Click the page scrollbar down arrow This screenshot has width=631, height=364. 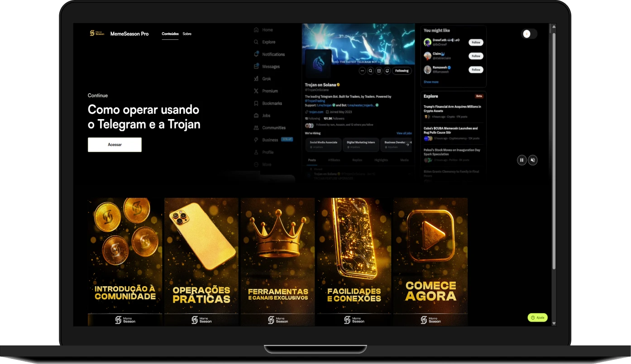coord(553,323)
